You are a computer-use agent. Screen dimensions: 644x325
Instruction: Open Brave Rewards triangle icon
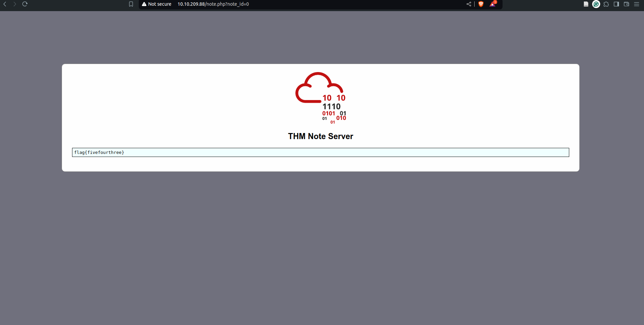pos(492,4)
